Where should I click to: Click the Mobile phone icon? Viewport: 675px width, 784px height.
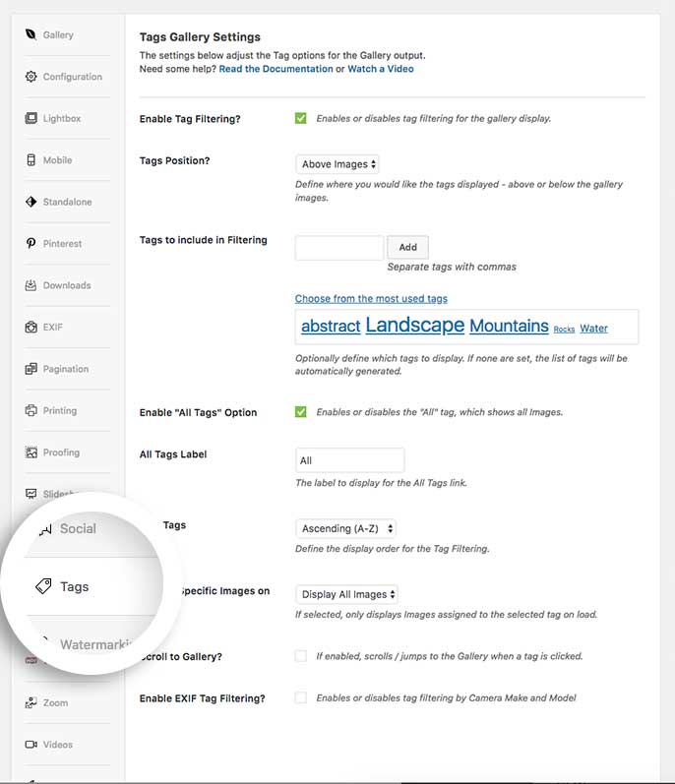[x=31, y=160]
